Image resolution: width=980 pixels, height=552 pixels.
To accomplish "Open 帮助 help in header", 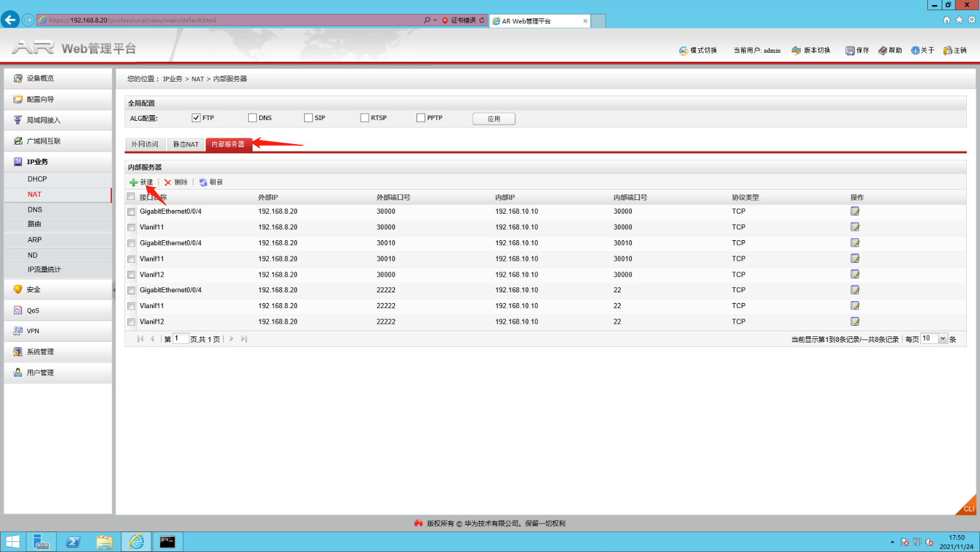I will (x=890, y=50).
